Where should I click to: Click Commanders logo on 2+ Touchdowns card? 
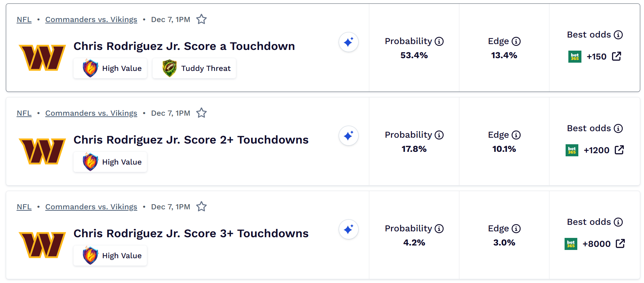(x=42, y=151)
